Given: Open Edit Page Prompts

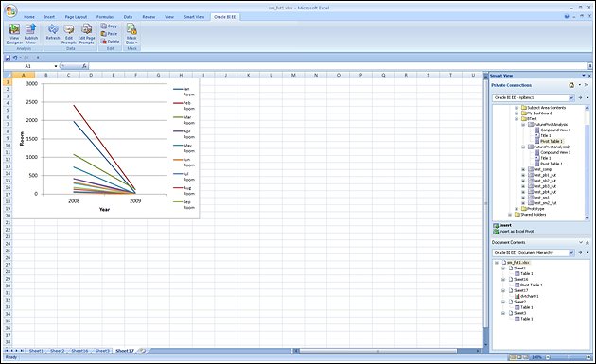Looking at the screenshot, I should click(87, 34).
